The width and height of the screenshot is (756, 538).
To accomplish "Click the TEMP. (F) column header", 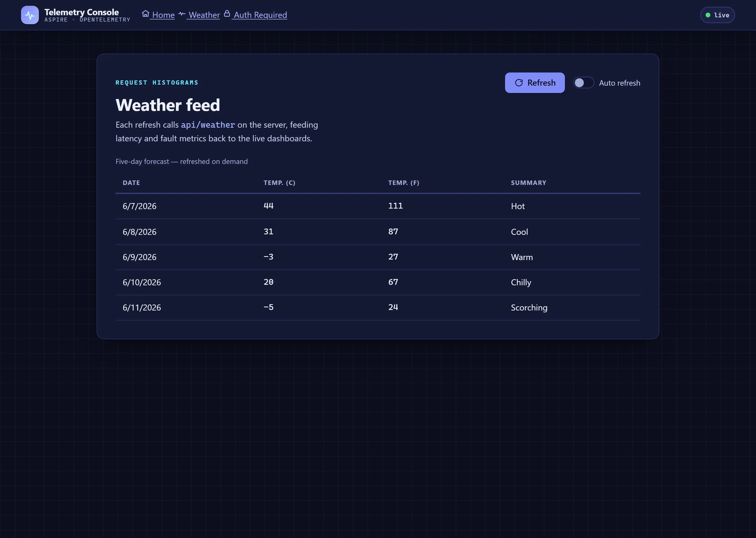I will 403,183.
